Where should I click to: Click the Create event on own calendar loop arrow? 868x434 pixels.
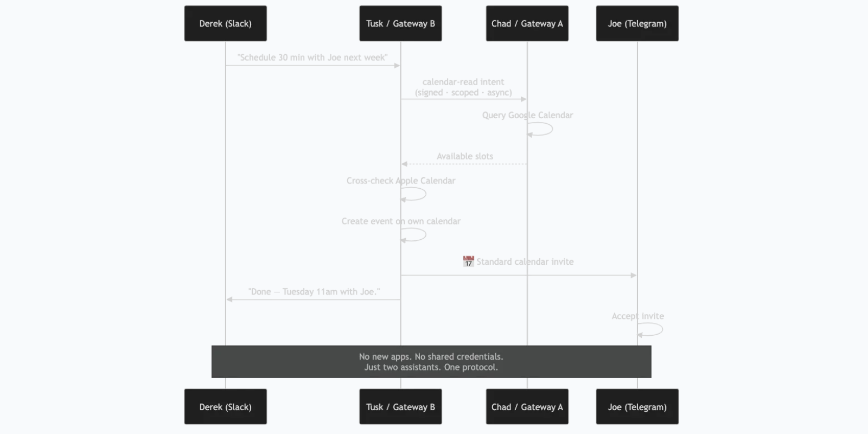413,235
